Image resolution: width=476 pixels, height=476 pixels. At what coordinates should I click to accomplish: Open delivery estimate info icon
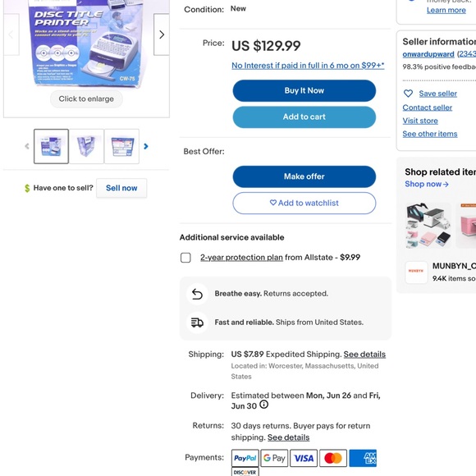[x=264, y=405]
